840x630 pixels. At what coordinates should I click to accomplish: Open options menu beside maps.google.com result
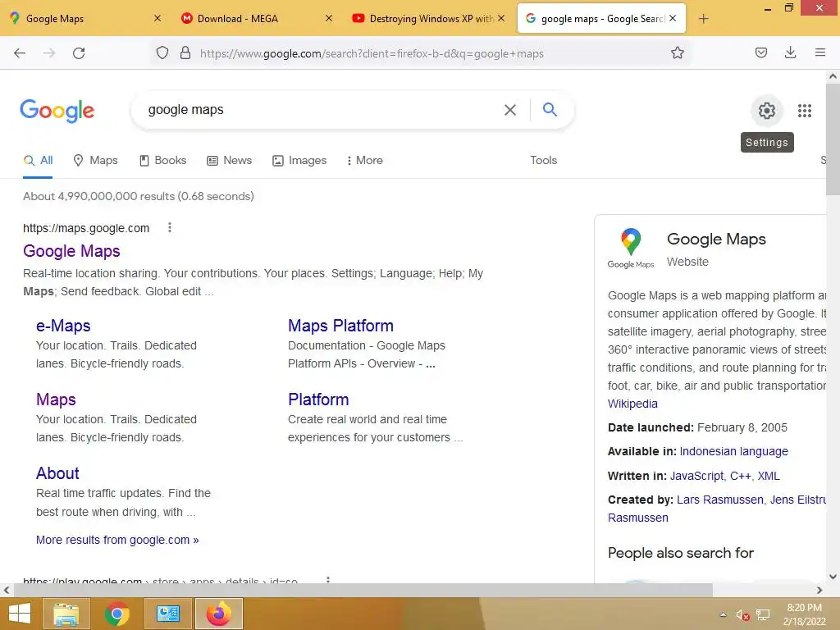point(170,228)
